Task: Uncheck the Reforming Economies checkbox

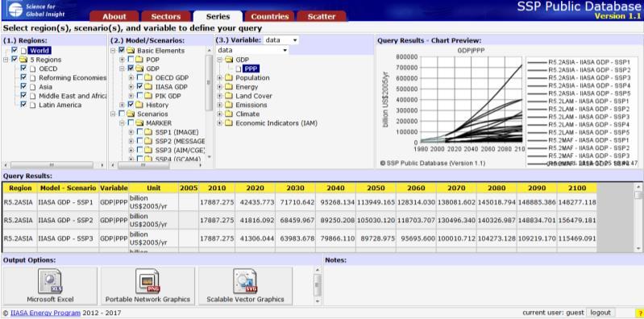Action: pyautogui.click(x=23, y=77)
